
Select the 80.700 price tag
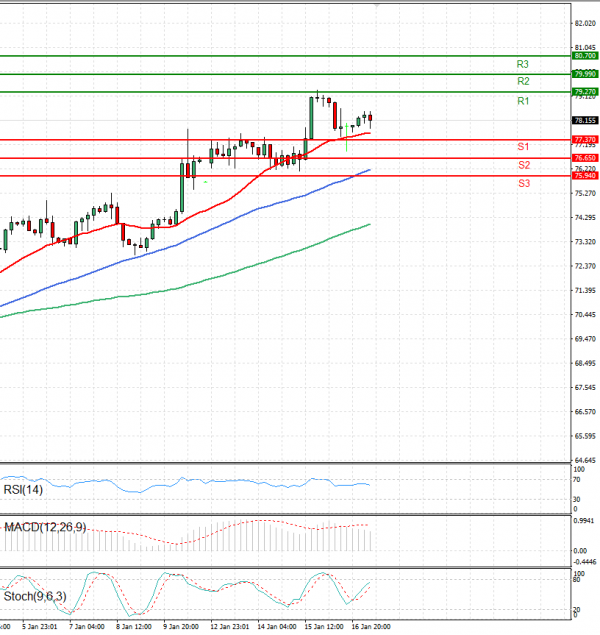[585, 55]
